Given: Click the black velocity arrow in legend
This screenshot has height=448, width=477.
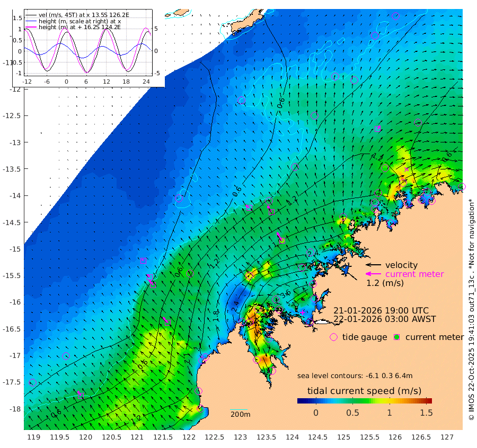Looking at the screenshot, I should coord(373,265).
